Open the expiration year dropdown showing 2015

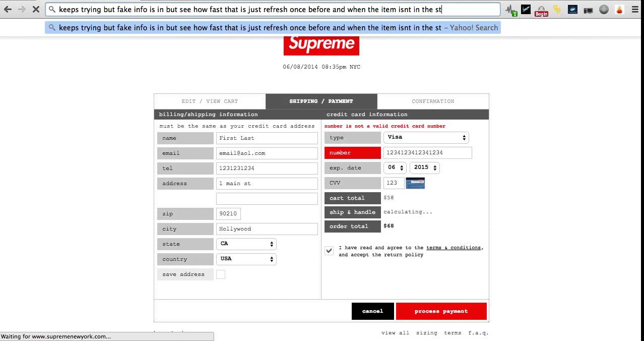click(x=424, y=167)
